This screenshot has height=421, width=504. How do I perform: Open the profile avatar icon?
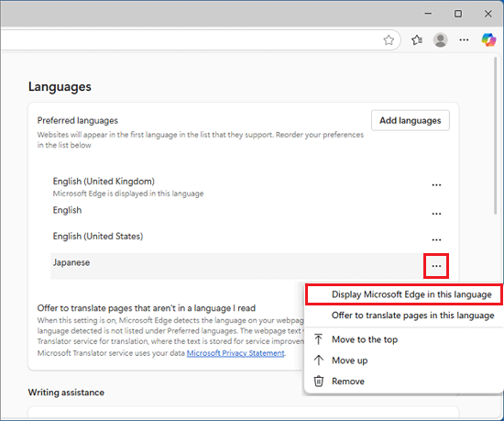(x=441, y=39)
